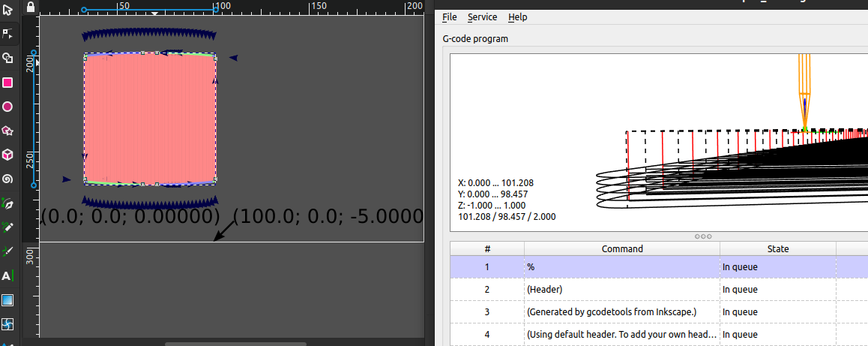Select '(Generated by gcodetools from Inkscape.)' row
This screenshot has width=868, height=346.
click(659, 311)
